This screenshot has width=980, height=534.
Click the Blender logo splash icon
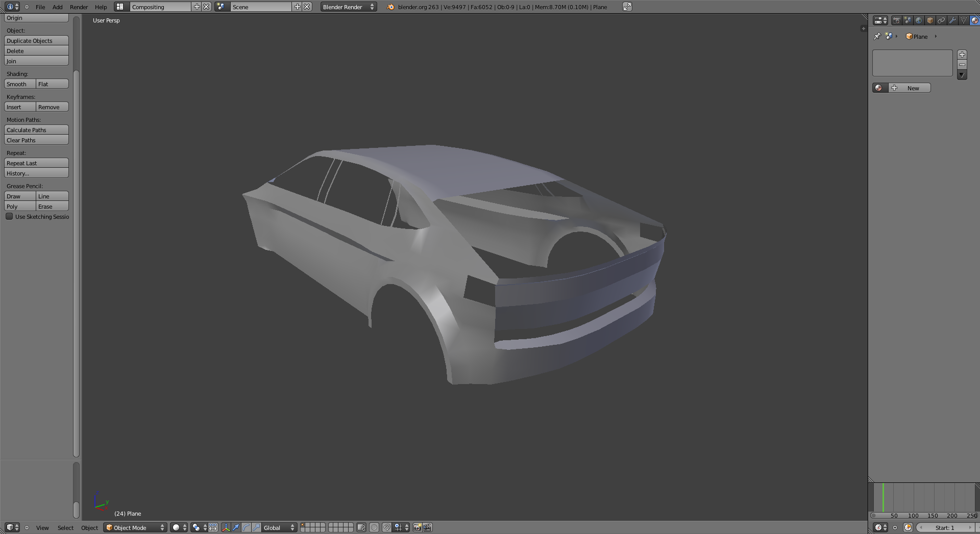click(390, 7)
